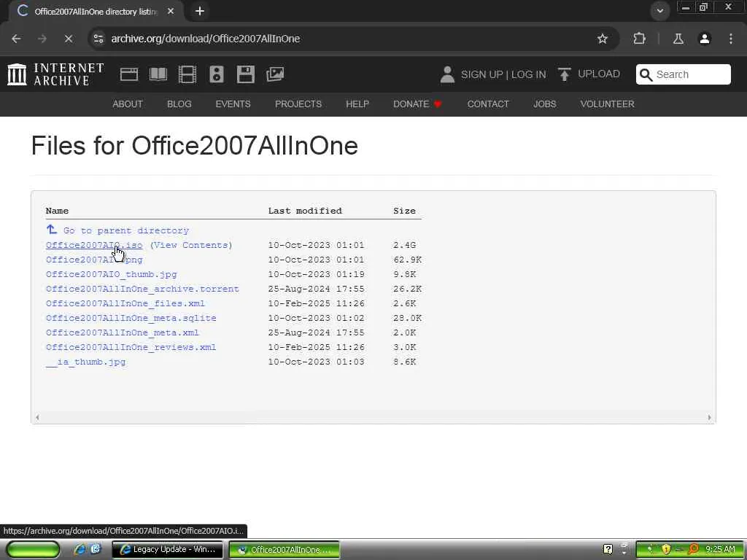
Task: Open Office2007AllInOne_reviews.xml link
Action: [131, 347]
